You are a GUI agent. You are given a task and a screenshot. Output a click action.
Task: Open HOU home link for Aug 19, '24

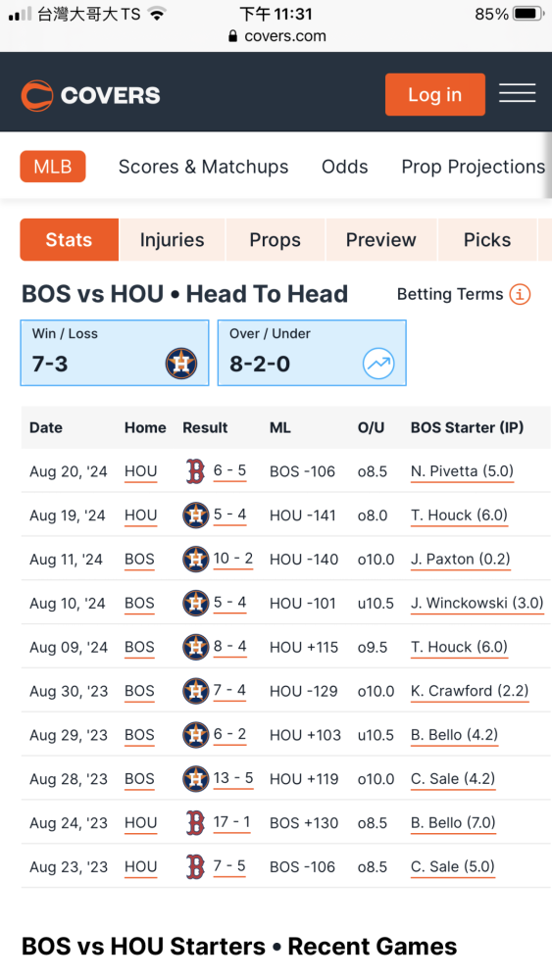pos(140,515)
